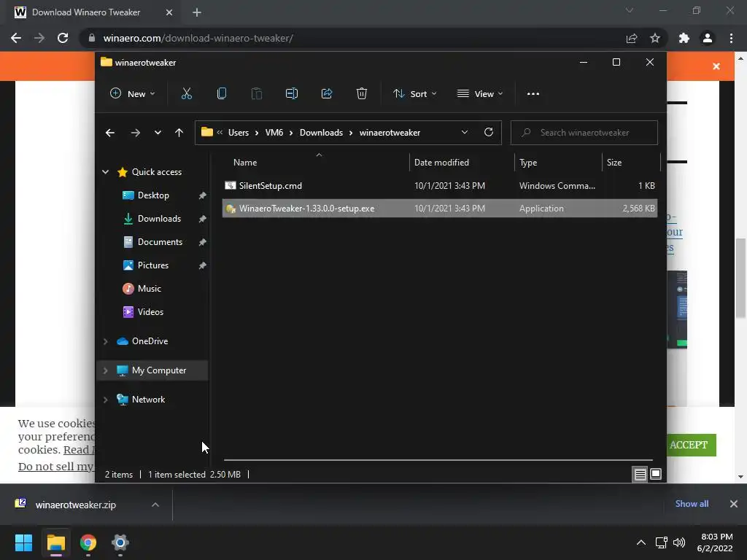The width and height of the screenshot is (747, 560).
Task: Expand the My Computer tree node
Action: (x=105, y=370)
